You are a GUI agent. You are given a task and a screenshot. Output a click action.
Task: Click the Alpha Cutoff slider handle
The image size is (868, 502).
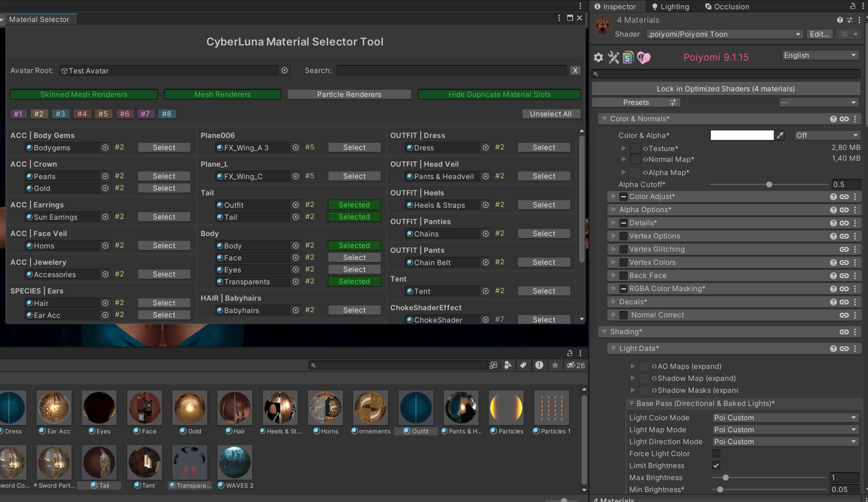(769, 184)
